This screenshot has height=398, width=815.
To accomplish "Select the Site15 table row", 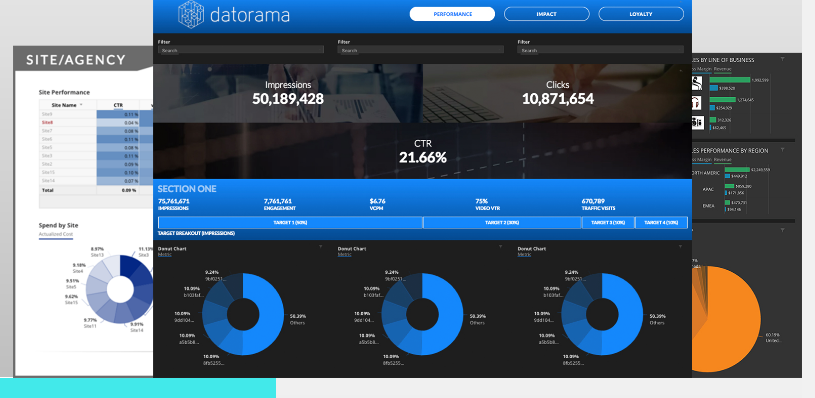I will [96, 173].
